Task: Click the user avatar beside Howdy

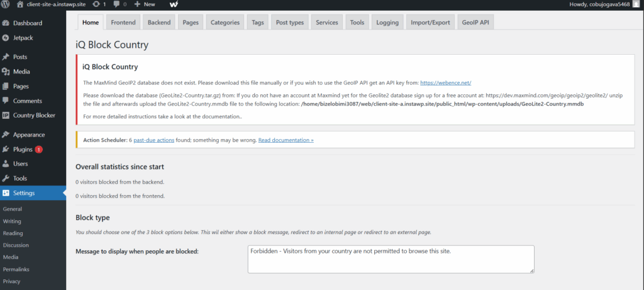Action: coord(636,4)
